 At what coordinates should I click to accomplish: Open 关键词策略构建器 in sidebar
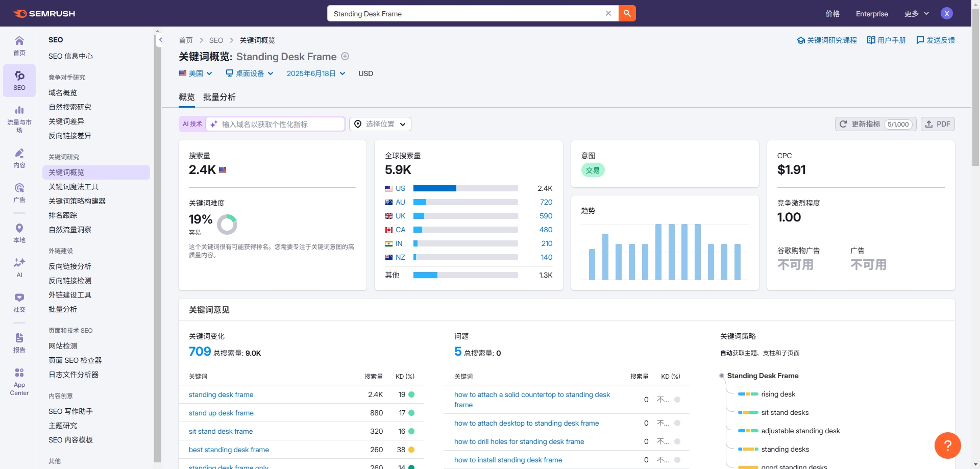[77, 201]
